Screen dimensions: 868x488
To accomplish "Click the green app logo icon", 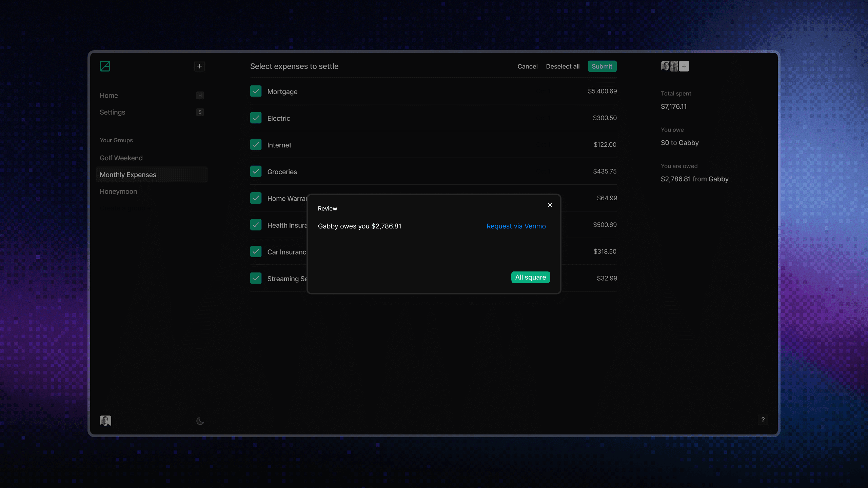I will click(105, 66).
